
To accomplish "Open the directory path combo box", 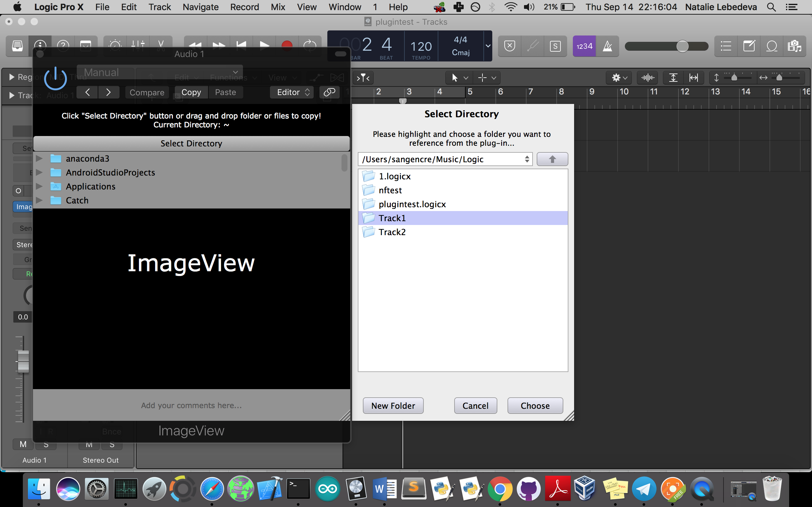I will click(x=445, y=159).
